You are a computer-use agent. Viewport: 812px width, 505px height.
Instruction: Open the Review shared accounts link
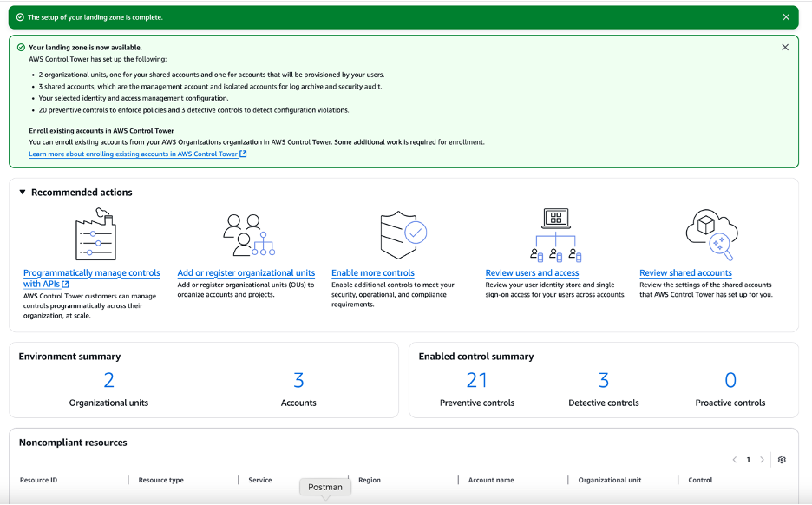(685, 273)
